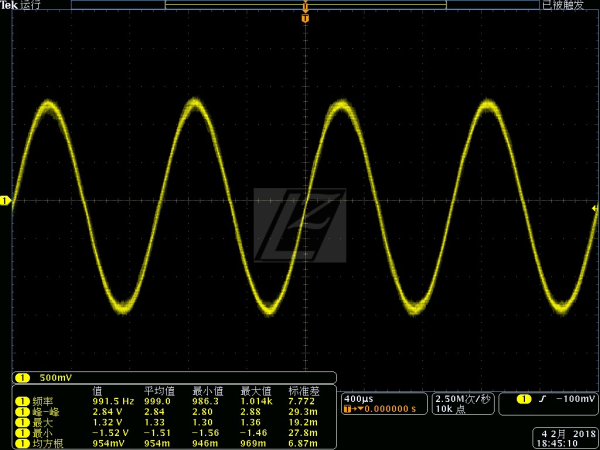Click the trigger source channel 1 badge
Image resolution: width=600 pixels, height=450 pixels.
524,399
